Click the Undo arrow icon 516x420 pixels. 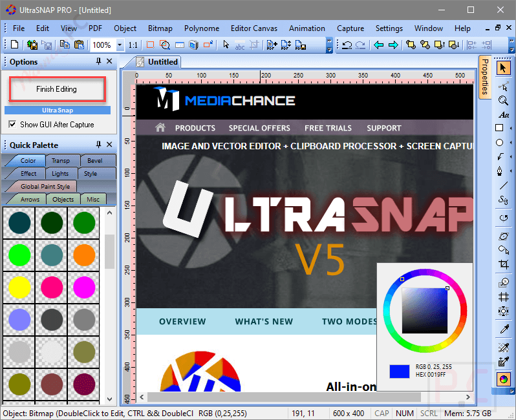tap(347, 45)
